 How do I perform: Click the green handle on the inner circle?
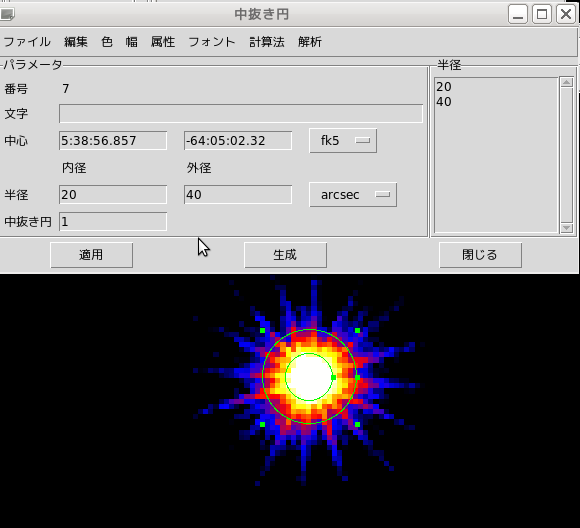pos(333,377)
